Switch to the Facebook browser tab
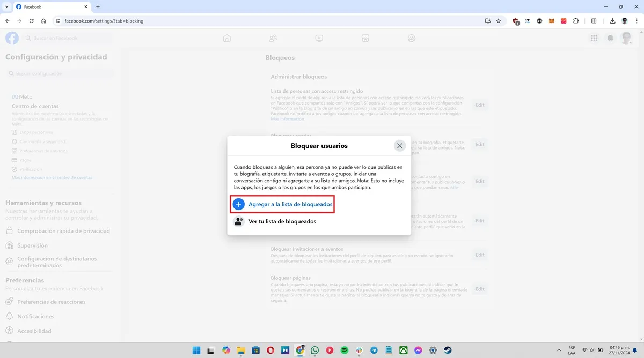Image resolution: width=644 pixels, height=358 pixels. (x=48, y=6)
